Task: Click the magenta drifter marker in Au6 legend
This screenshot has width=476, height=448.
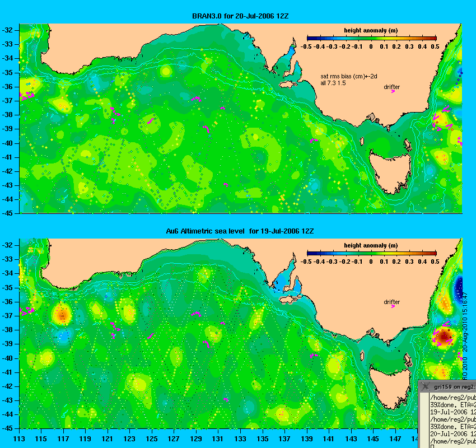Action: [393, 306]
